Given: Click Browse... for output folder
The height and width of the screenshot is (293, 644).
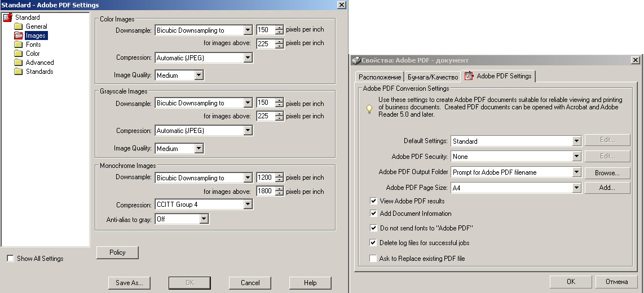Looking at the screenshot, I should point(607,173).
